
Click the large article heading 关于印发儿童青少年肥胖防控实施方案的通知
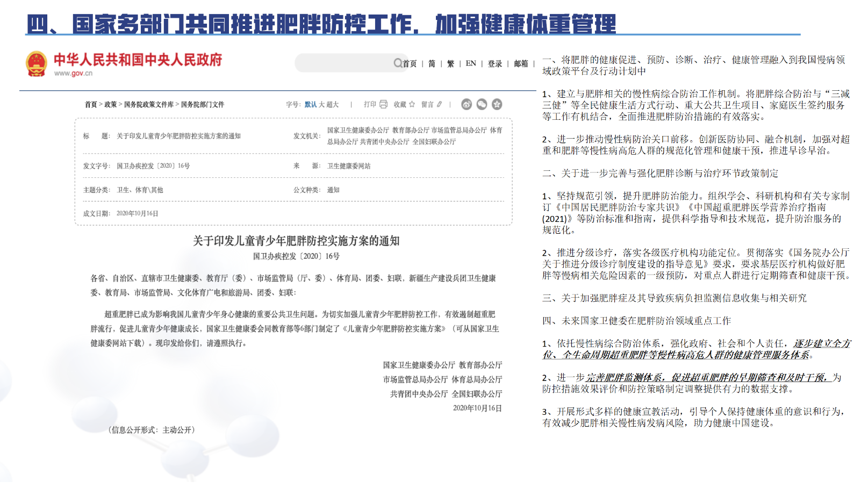296,241
